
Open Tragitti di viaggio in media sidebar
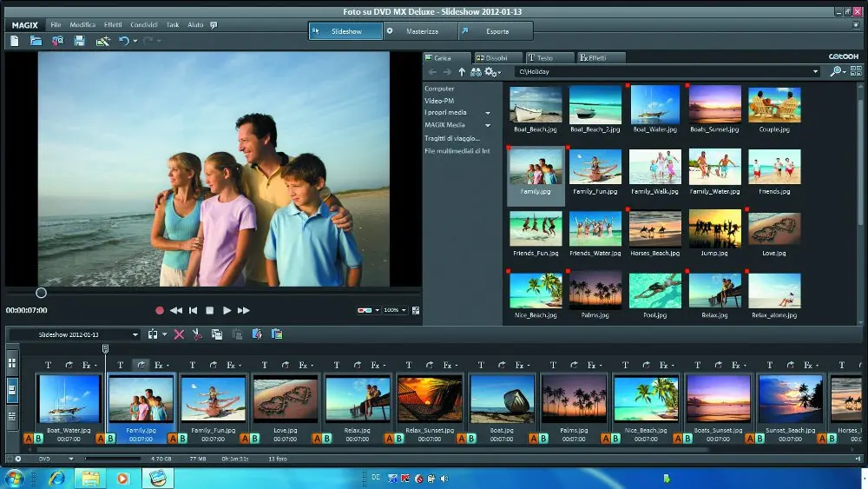452,138
